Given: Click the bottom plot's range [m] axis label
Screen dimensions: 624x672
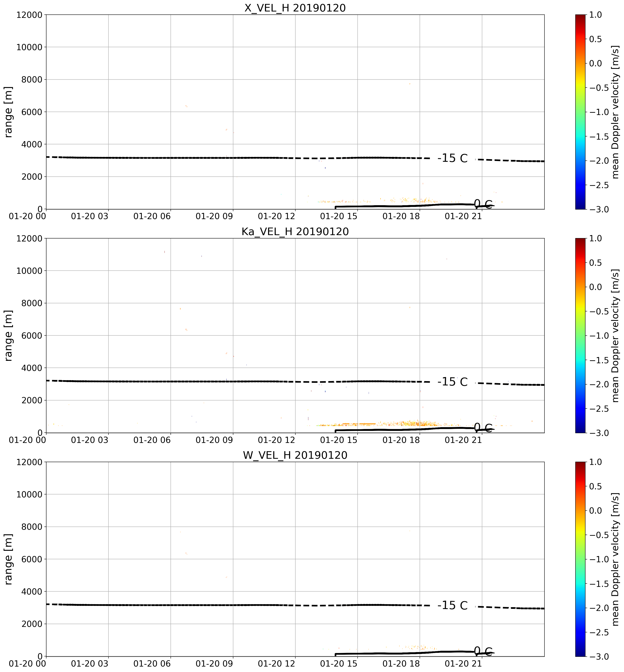Looking at the screenshot, I should tap(8, 559).
